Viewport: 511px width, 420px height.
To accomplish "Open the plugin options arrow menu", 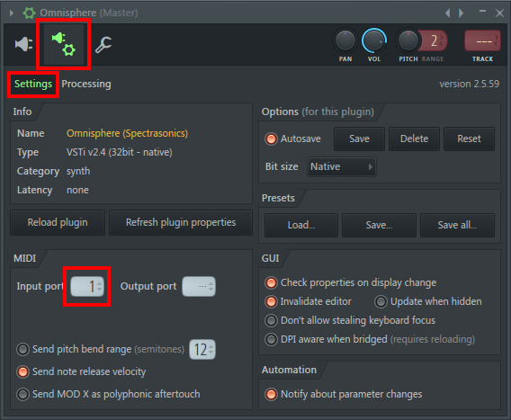I will pyautogui.click(x=12, y=13).
